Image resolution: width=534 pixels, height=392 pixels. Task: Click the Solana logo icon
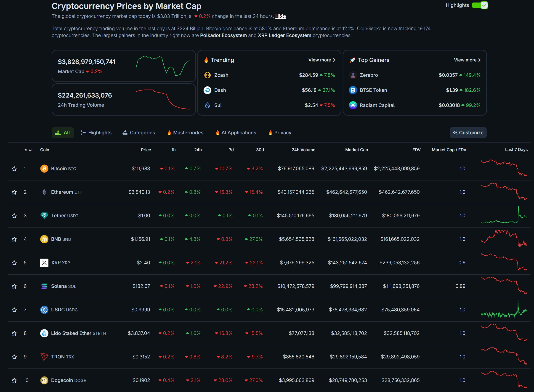point(44,286)
